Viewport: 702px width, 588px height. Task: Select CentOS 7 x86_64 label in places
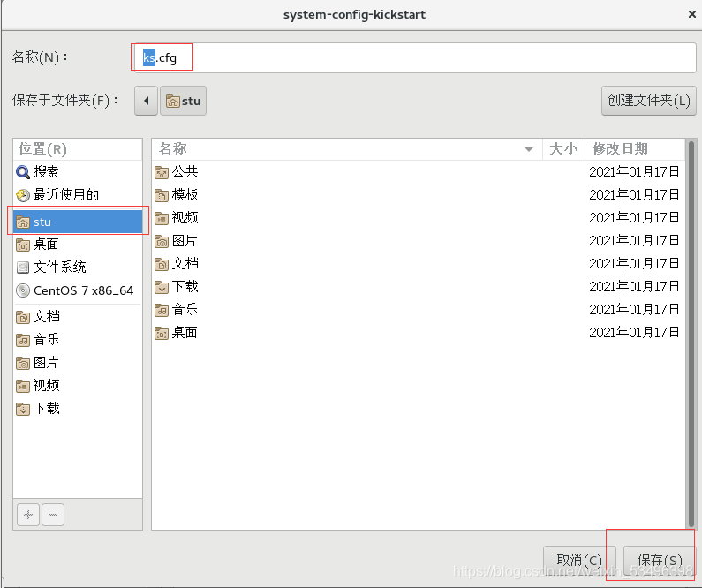tap(83, 290)
